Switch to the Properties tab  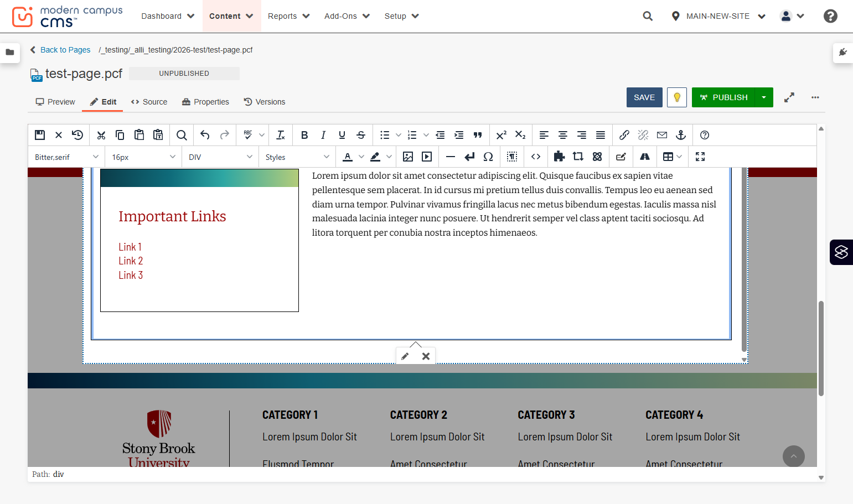205,102
